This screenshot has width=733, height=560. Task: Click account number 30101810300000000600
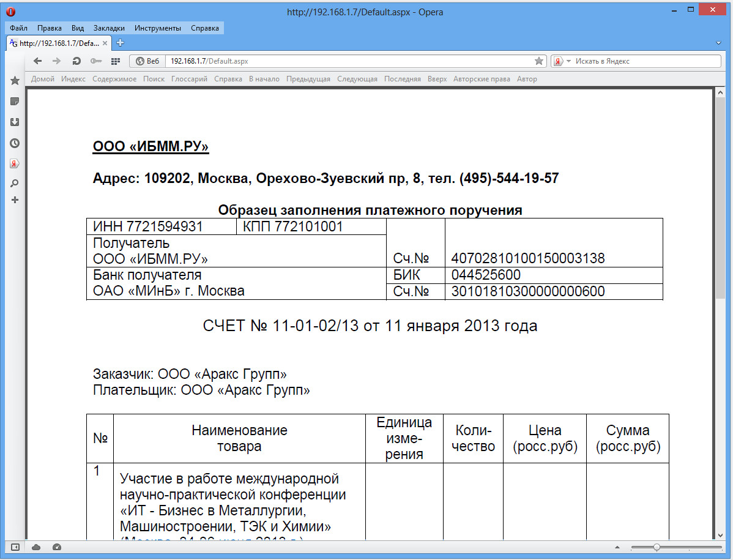[528, 291]
